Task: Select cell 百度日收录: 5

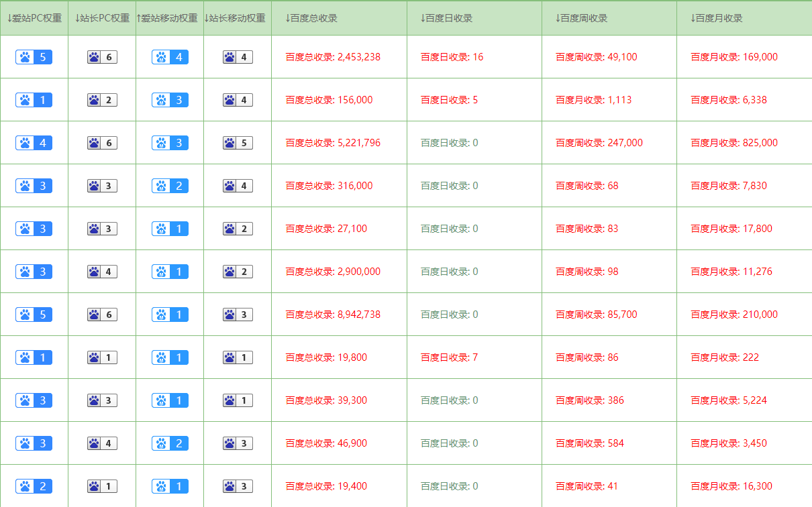Action: point(450,100)
